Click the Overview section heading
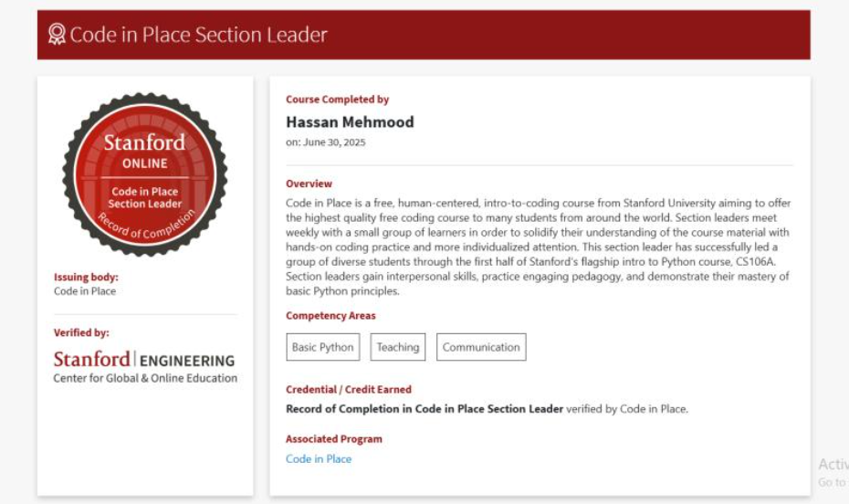The height and width of the screenshot is (504, 849). 309,184
